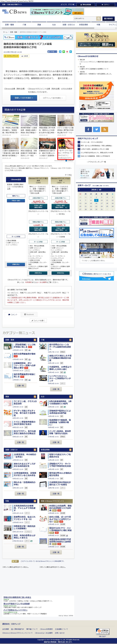This screenshot has height=644, width=117.
Task: Click 無料会員登録 button in header
Action: (x=86, y=5)
